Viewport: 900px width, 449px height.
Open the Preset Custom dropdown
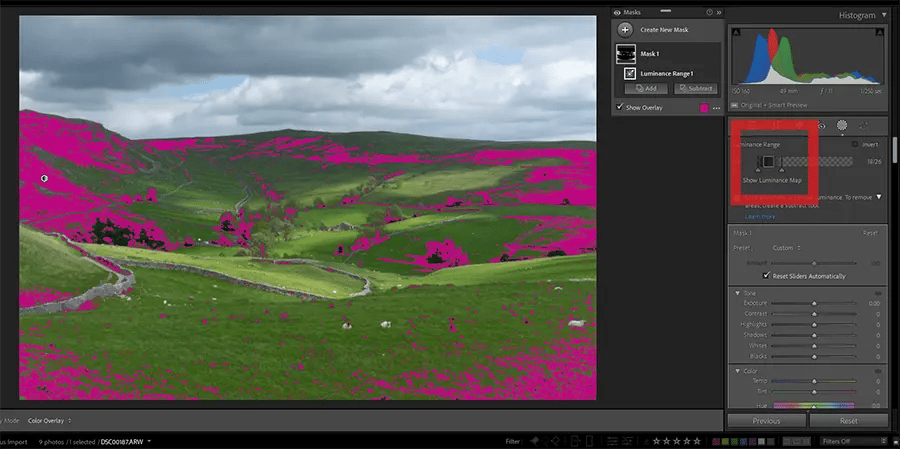pyautogui.click(x=786, y=248)
